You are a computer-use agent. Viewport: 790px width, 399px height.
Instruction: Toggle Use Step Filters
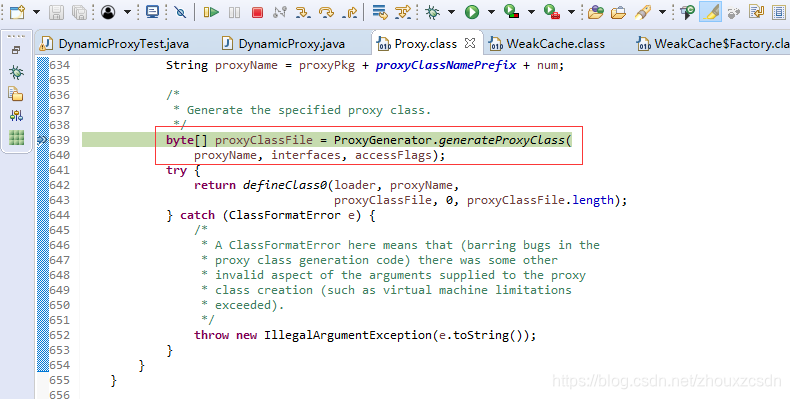[x=403, y=12]
